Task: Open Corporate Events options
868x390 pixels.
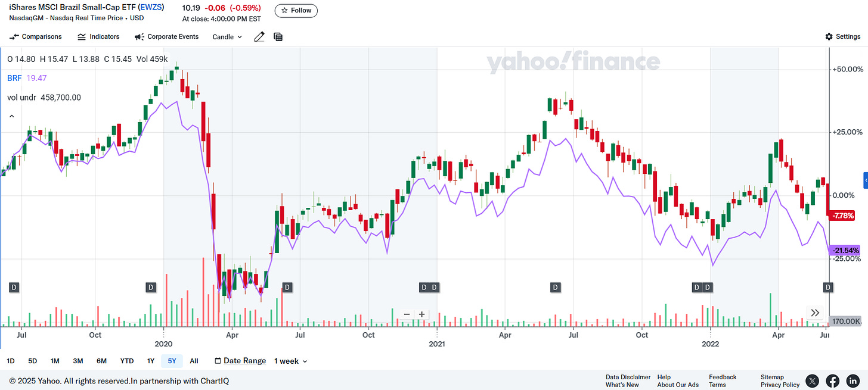Action: click(x=167, y=37)
